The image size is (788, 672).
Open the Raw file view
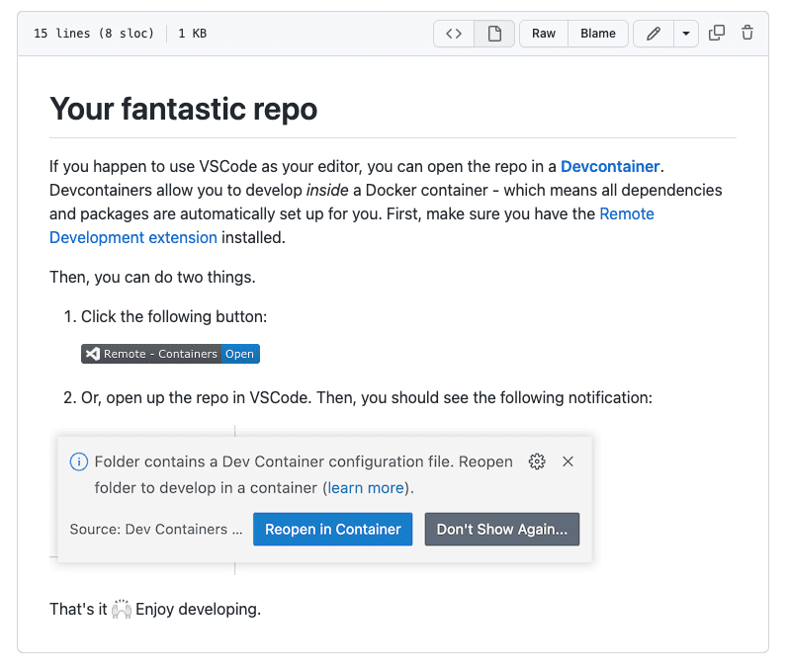click(x=544, y=34)
